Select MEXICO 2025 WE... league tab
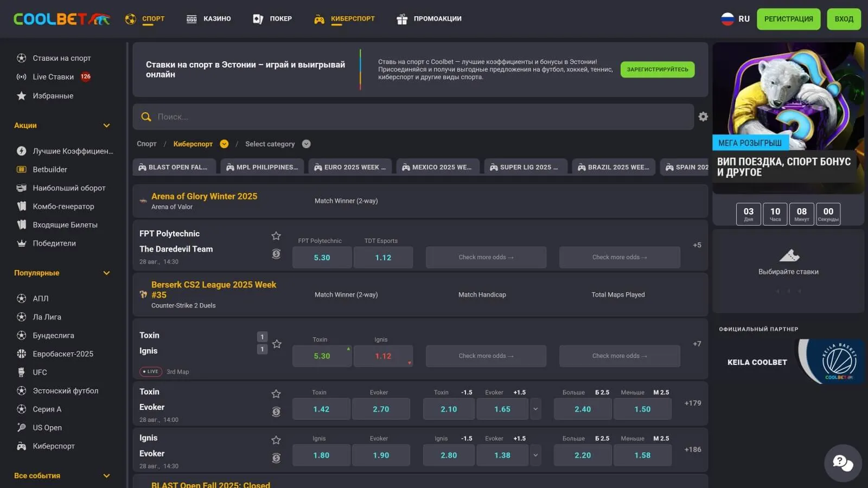The width and height of the screenshot is (868, 488). [x=438, y=167]
